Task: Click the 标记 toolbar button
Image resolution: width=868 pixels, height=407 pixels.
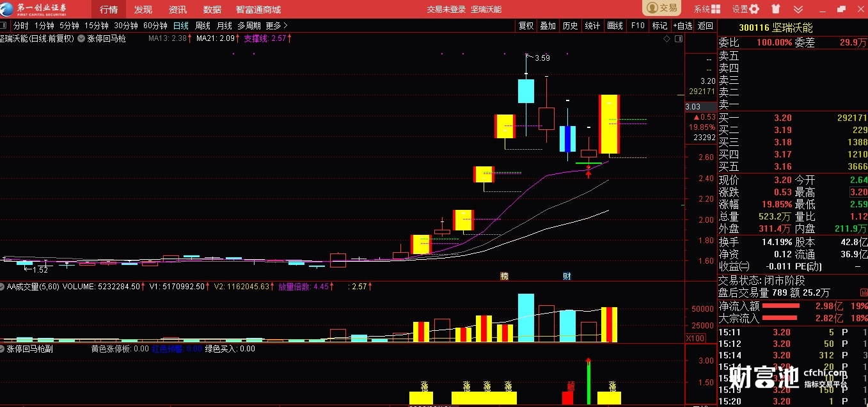Action: tap(659, 26)
